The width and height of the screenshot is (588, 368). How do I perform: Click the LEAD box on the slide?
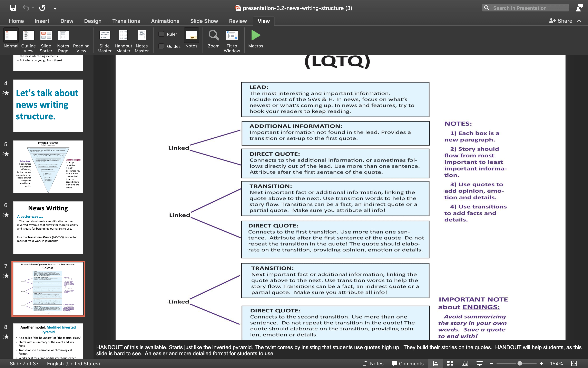335,100
